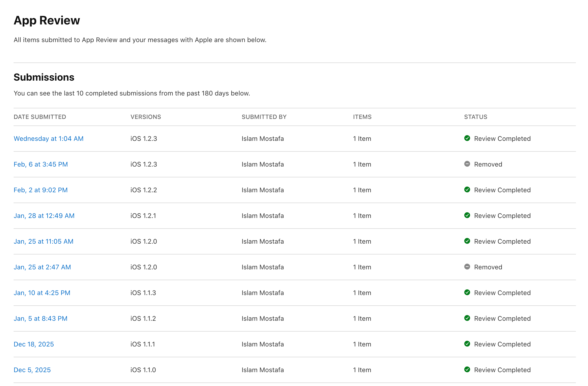The width and height of the screenshot is (588, 386).
Task: Click the Removed icon on the Jan 25 iOS 1.2.0 row
Action: (467, 267)
